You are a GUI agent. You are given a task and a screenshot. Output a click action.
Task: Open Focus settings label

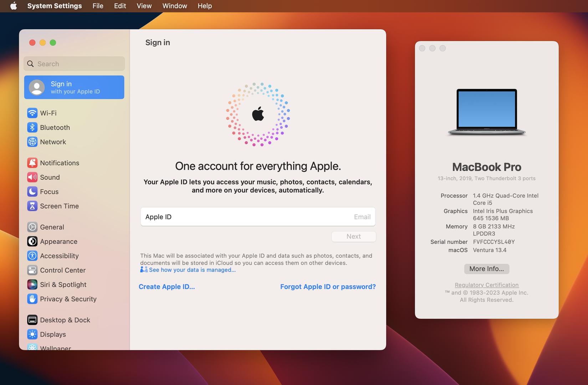[x=49, y=192]
